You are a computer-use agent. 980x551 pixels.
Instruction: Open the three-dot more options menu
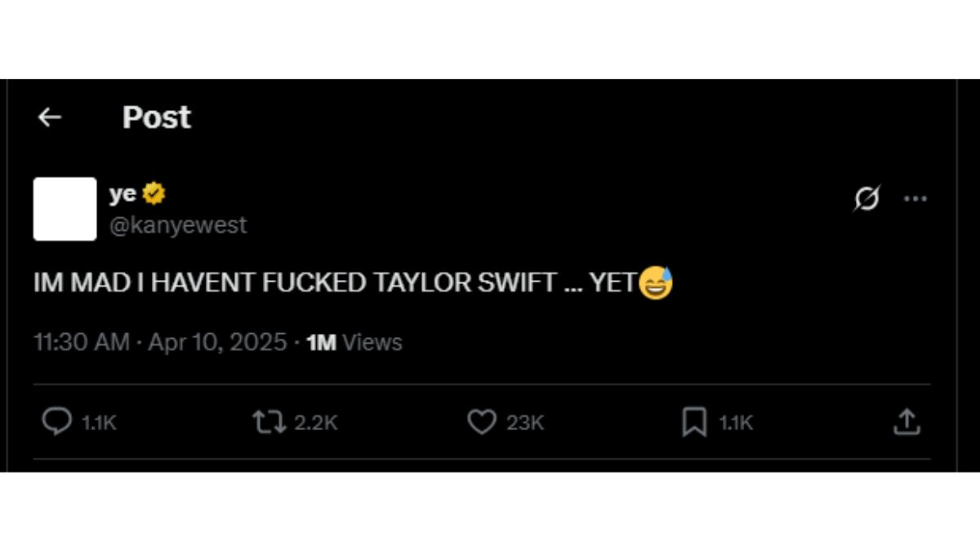click(915, 198)
